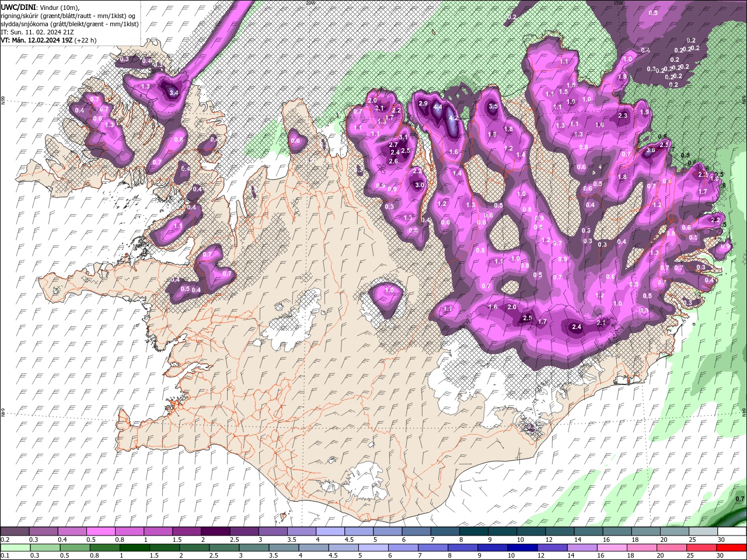Pick the red swatch ending the rain scale
The image size is (747, 560).
pos(731,548)
